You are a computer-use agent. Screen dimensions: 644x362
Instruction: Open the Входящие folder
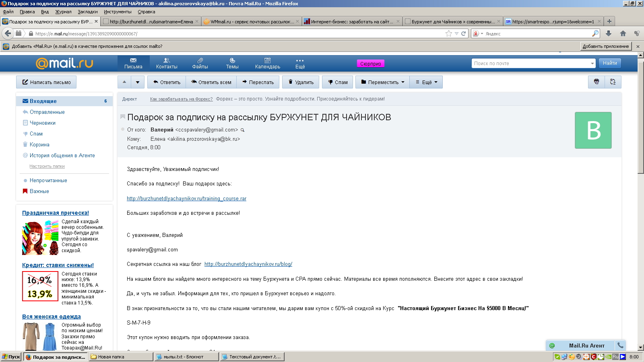click(x=64, y=101)
